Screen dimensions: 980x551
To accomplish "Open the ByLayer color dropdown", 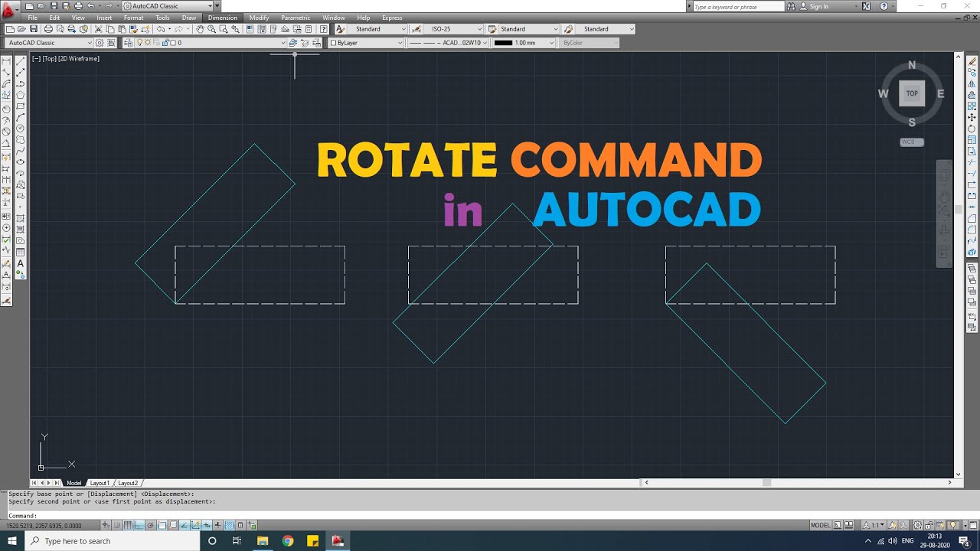I will point(400,43).
